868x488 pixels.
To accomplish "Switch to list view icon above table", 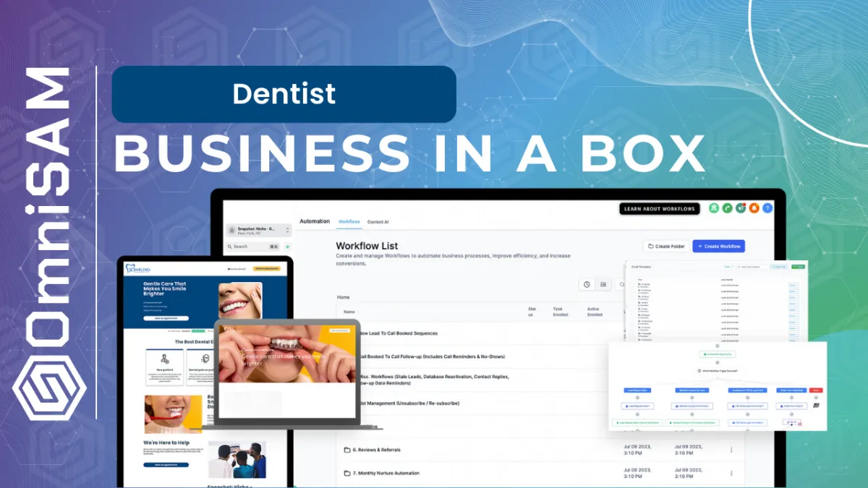I will click(x=603, y=285).
